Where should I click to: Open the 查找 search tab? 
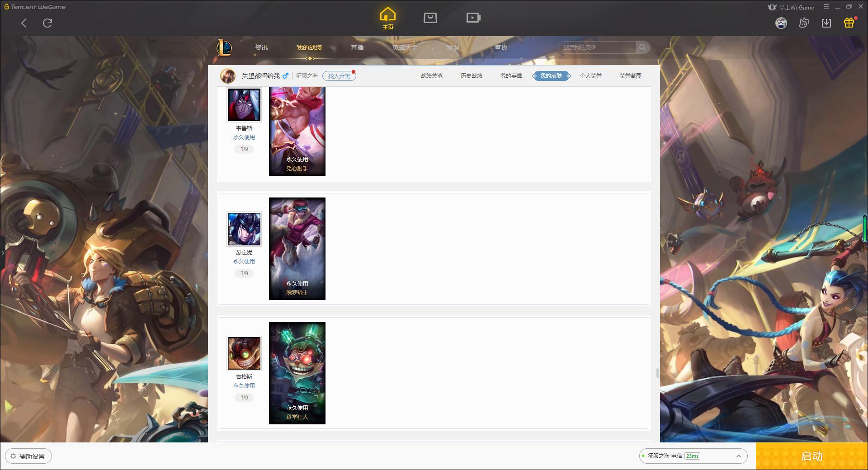coord(501,47)
